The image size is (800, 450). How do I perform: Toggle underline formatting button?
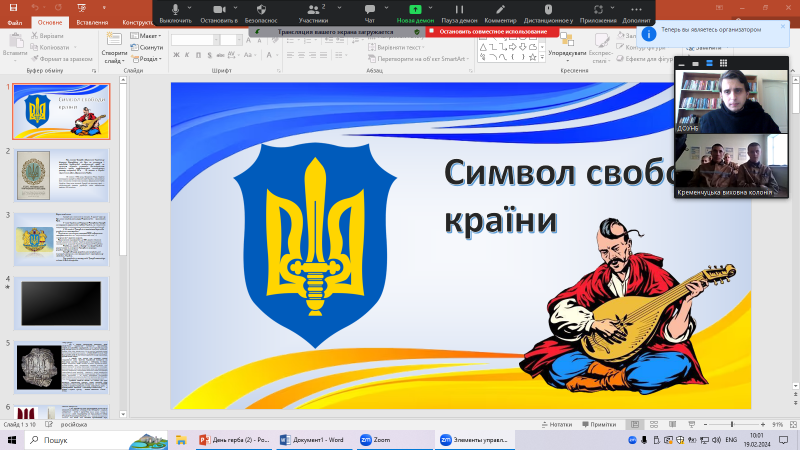point(198,55)
